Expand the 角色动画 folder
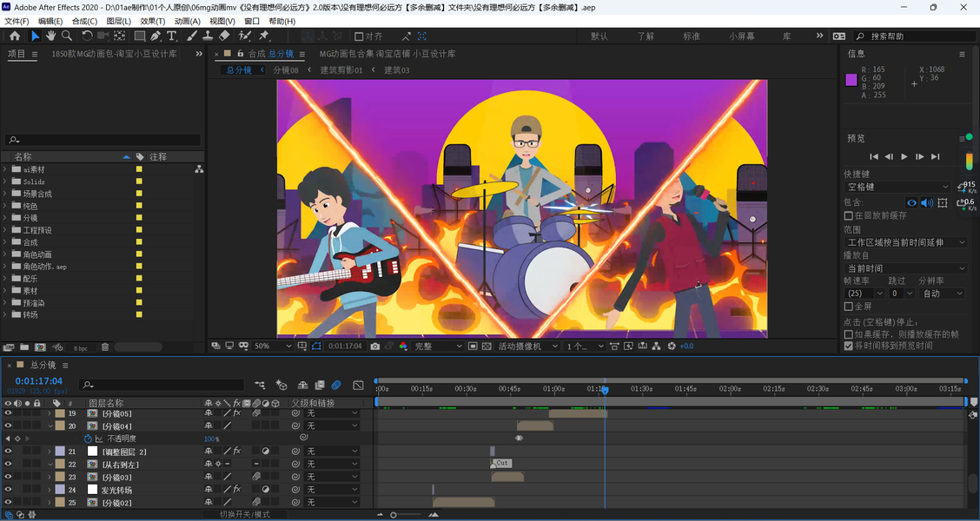980x521 pixels. click(x=5, y=254)
